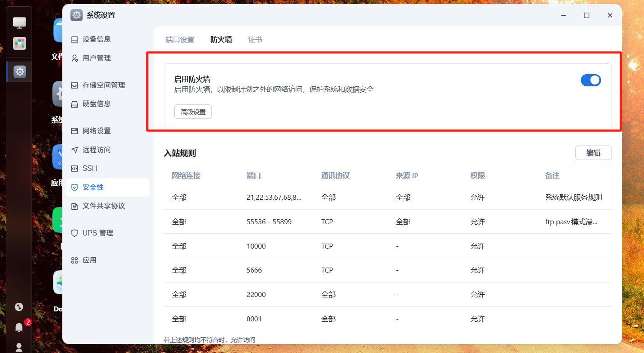Toggle the 启用防火墙 switch
This screenshot has width=644, height=353.
[591, 80]
